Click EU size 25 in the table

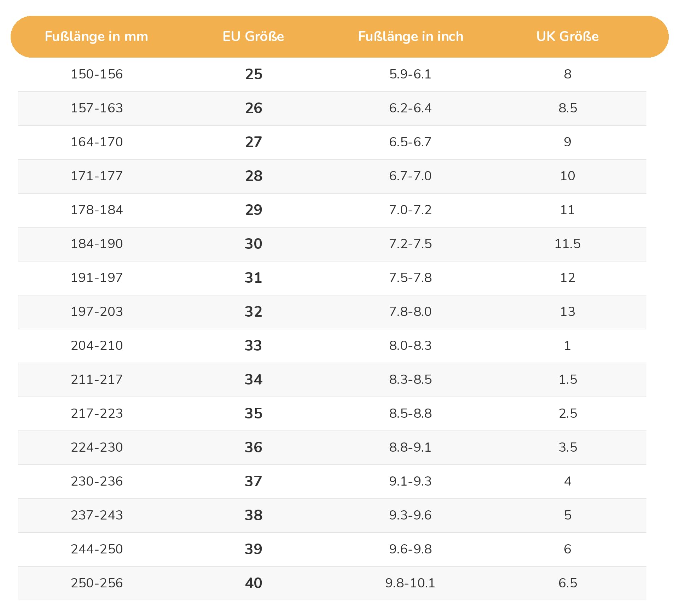pos(254,74)
